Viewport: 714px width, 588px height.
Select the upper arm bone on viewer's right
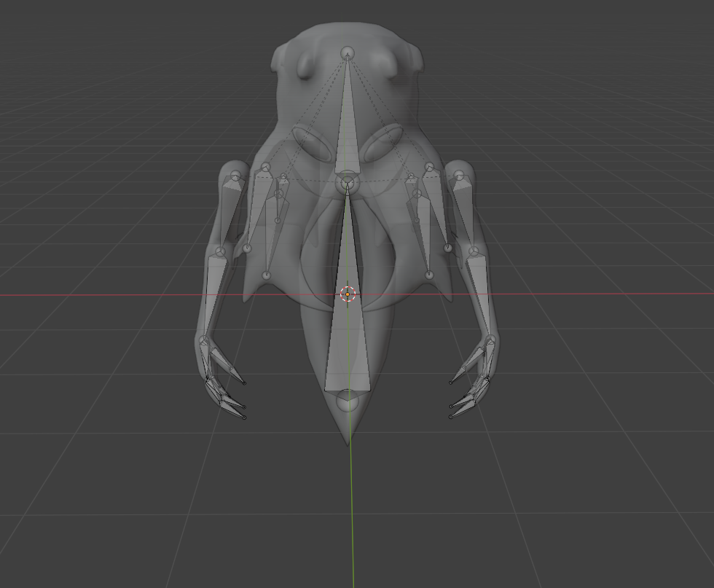[465, 212]
